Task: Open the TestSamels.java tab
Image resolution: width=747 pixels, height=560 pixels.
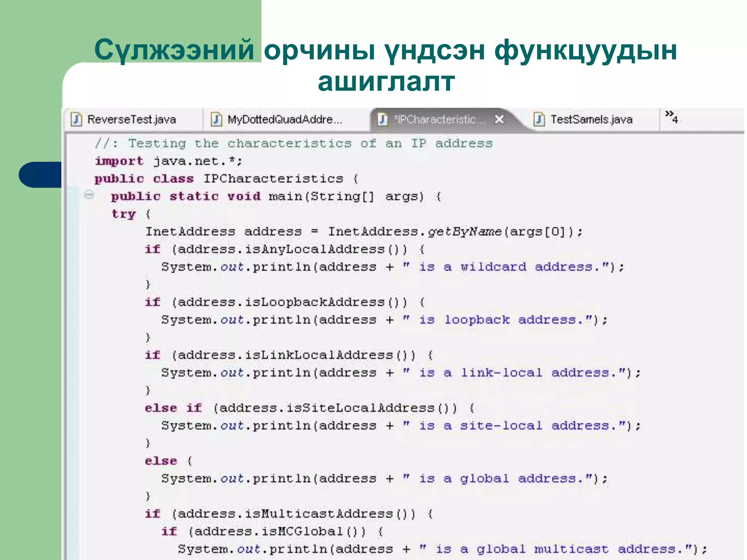Action: pyautogui.click(x=591, y=120)
